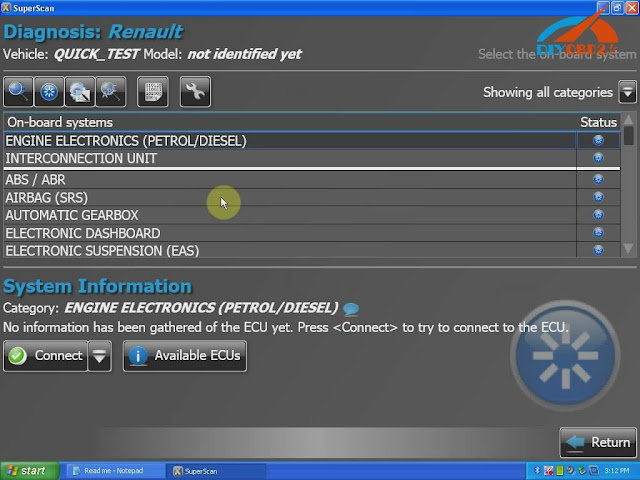The image size is (640, 480).
Task: Click the 3:12 PM taskbar clock
Action: (x=617, y=471)
